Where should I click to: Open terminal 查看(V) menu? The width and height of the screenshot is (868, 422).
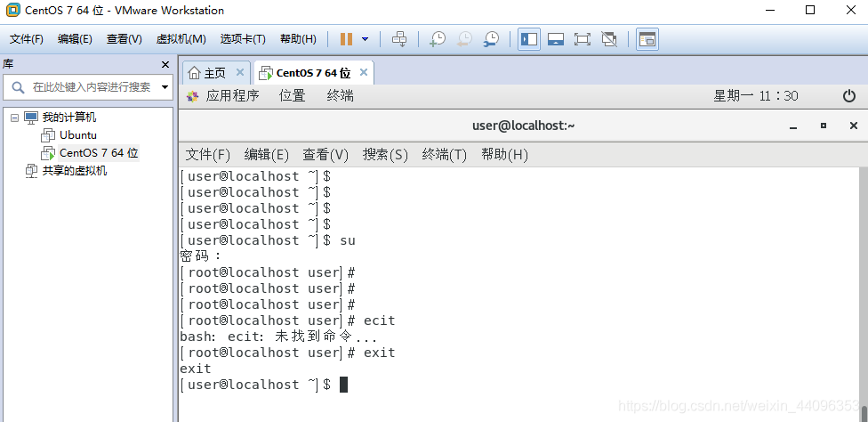pos(325,155)
